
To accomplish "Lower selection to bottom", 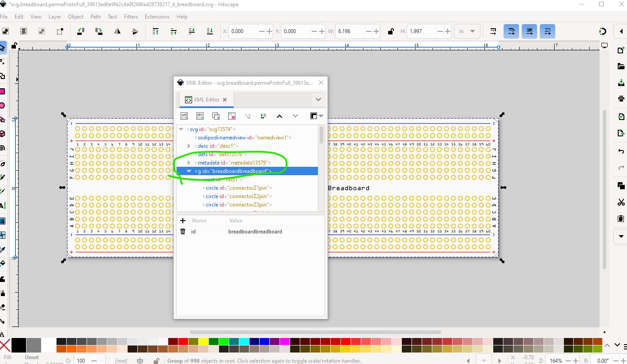I will (210, 31).
